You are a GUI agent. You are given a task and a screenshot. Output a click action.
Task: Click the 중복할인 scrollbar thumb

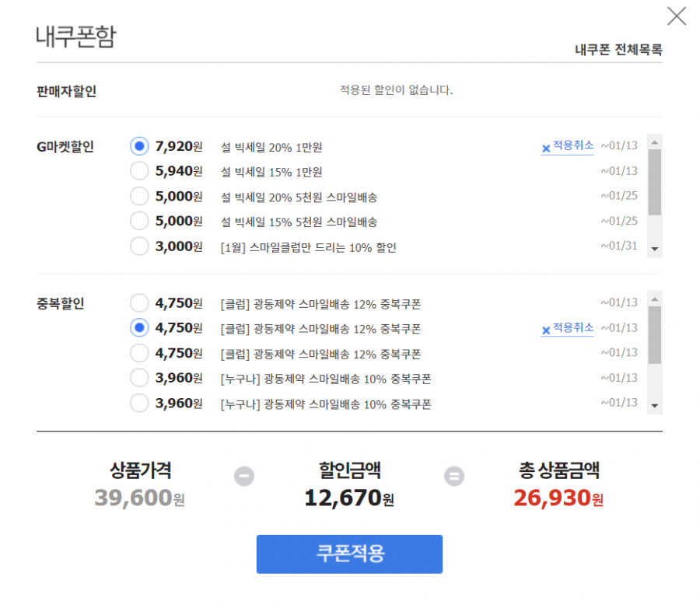click(655, 335)
